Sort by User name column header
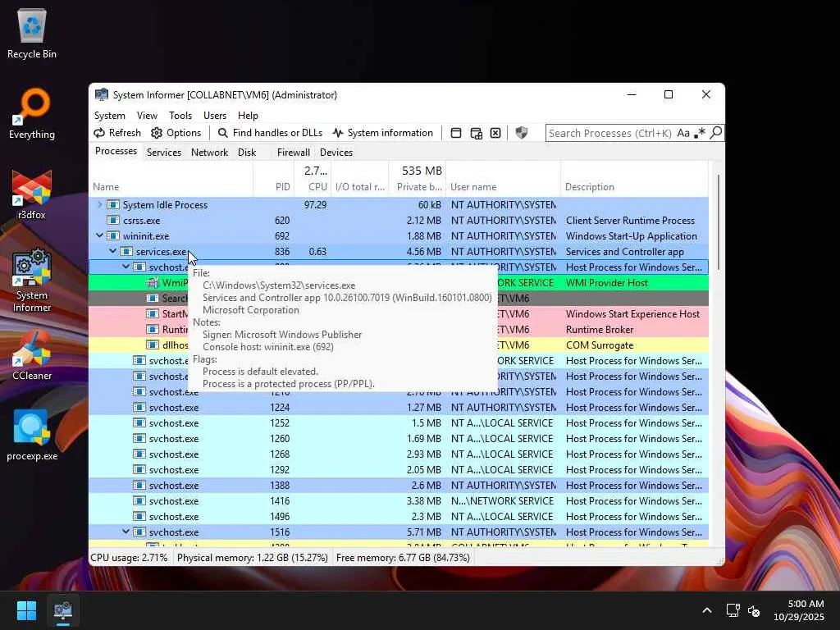840x630 pixels. pos(503,187)
